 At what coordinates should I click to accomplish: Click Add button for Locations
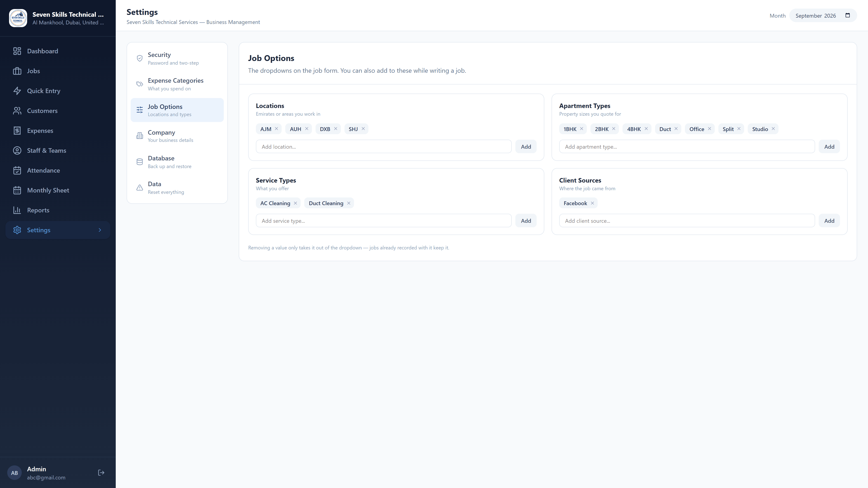coord(526,146)
